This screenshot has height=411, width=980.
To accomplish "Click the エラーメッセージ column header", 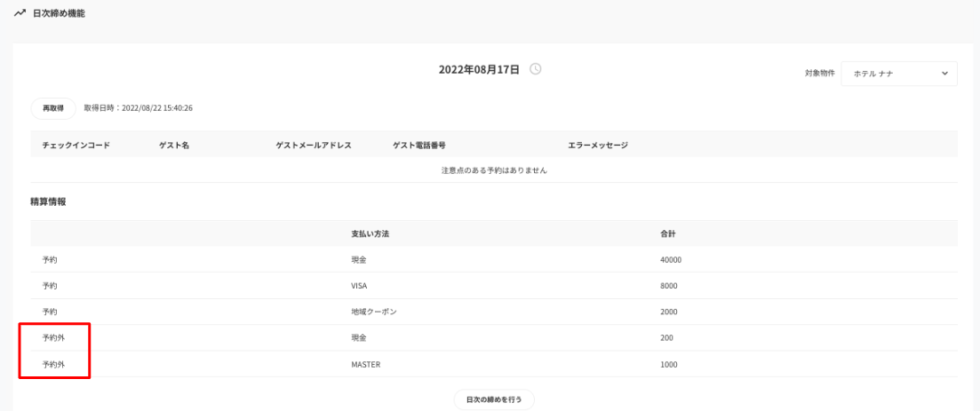I will tap(598, 145).
